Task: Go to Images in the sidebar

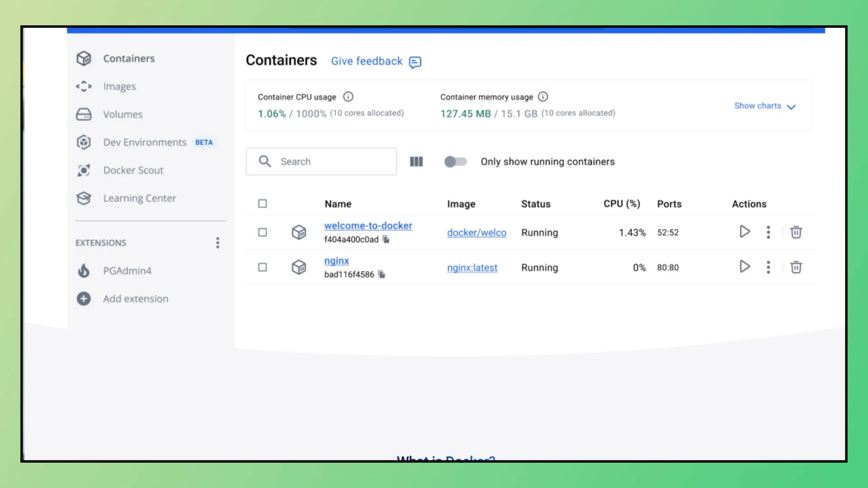Action: (119, 86)
